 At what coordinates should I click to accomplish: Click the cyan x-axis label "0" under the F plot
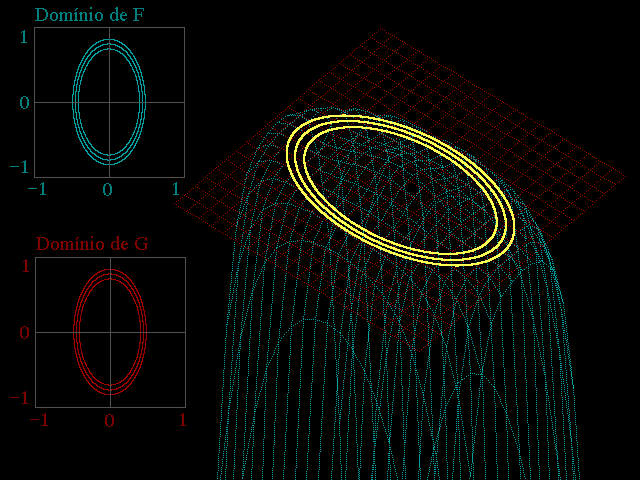107,189
